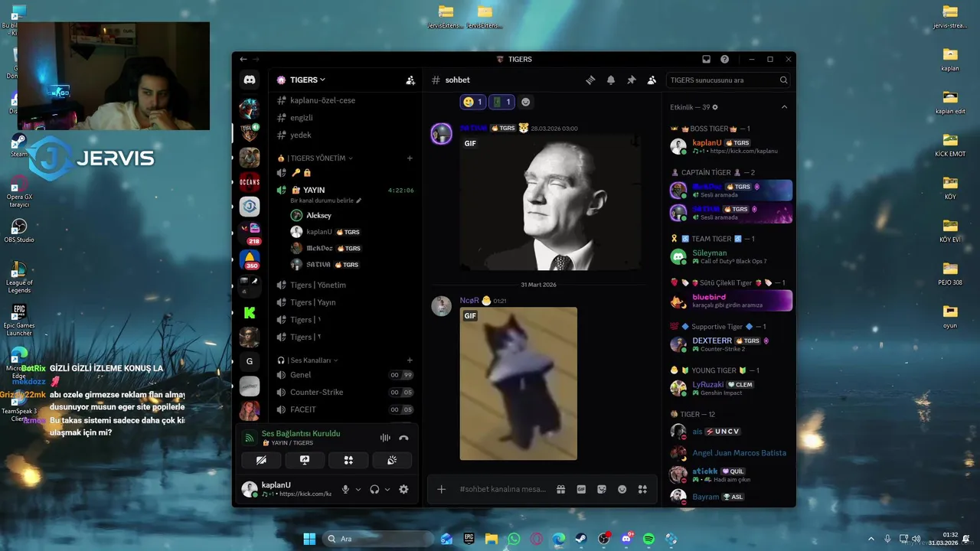Click the invite people icon next to TIGERS
The width and height of the screenshot is (980, 551).
point(410,80)
